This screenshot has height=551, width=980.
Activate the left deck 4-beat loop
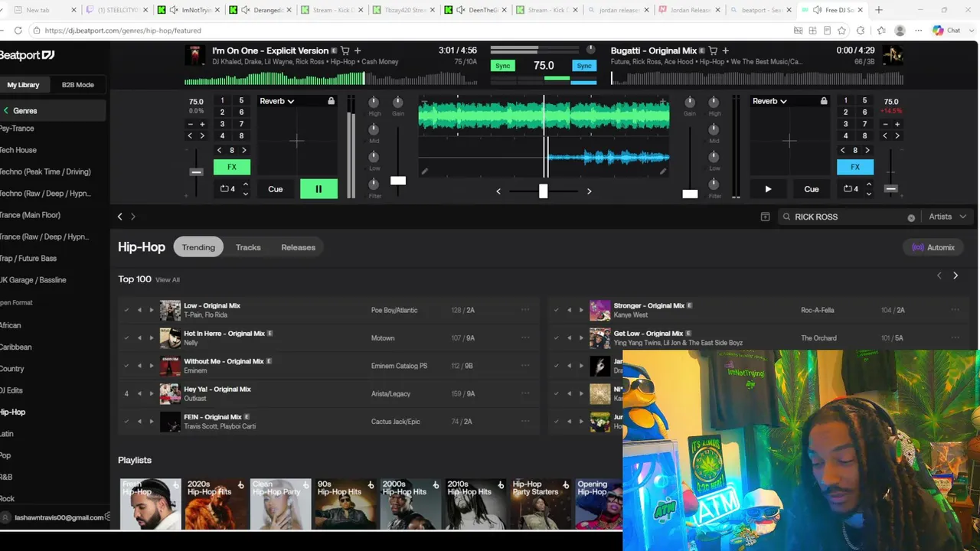[x=227, y=189]
